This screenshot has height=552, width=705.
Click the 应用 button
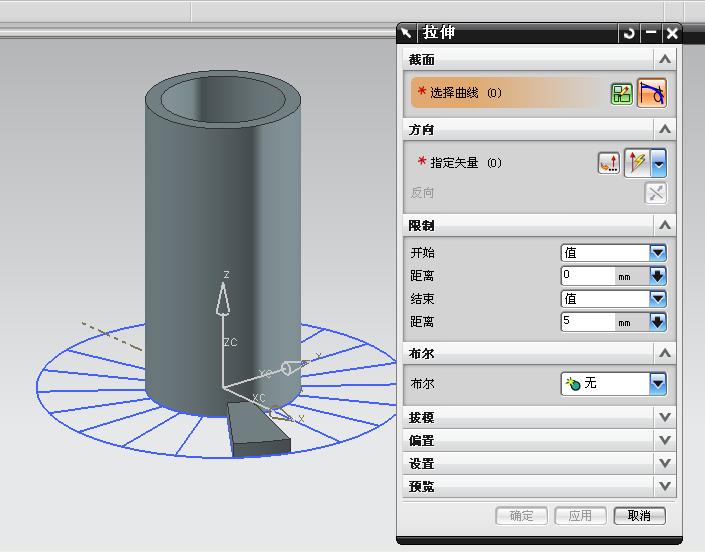coord(580,516)
